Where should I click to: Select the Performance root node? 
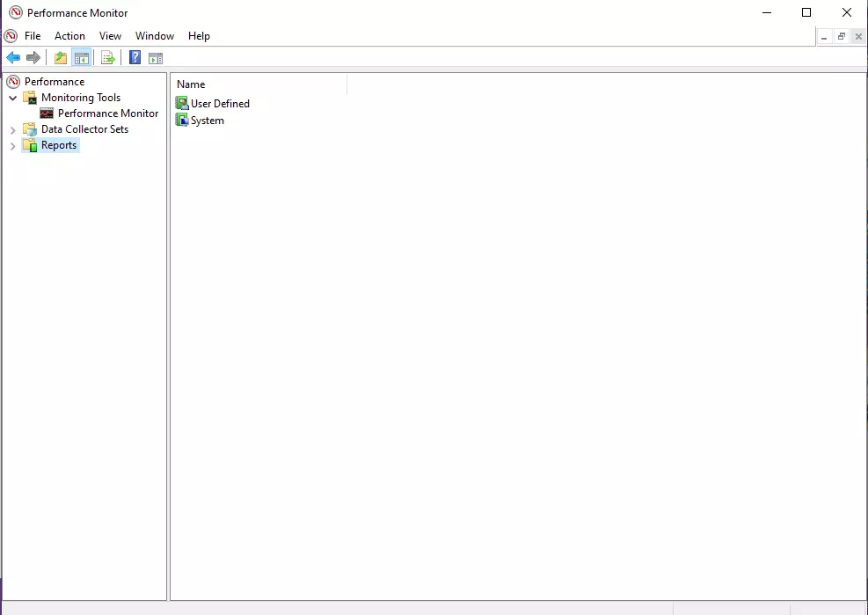coord(55,82)
